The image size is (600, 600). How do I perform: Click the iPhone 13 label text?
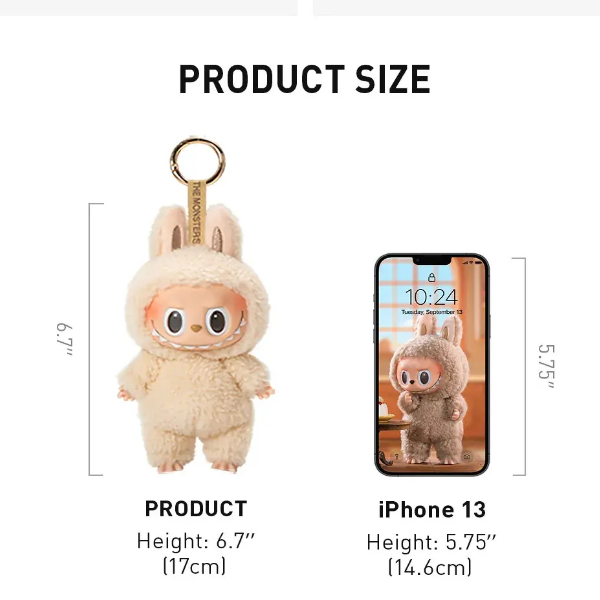pos(432,510)
